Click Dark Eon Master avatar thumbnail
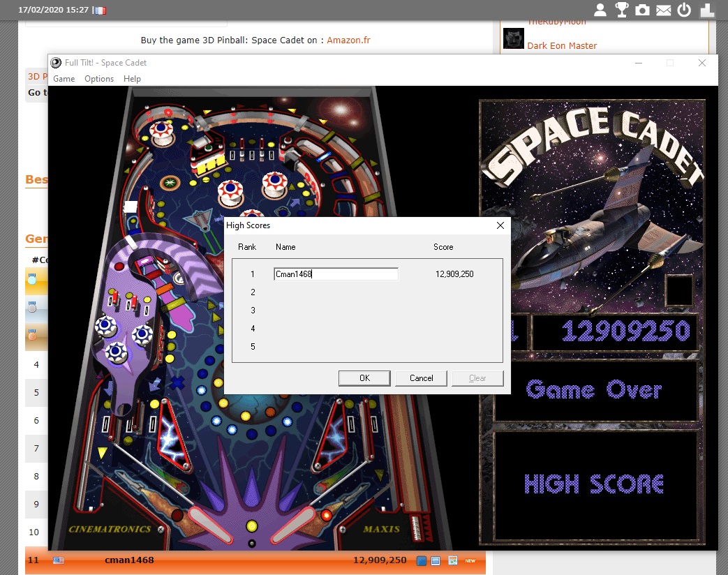 pyautogui.click(x=514, y=38)
